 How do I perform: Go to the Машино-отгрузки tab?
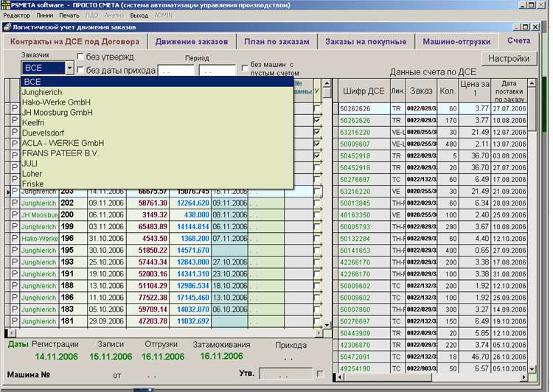point(456,41)
